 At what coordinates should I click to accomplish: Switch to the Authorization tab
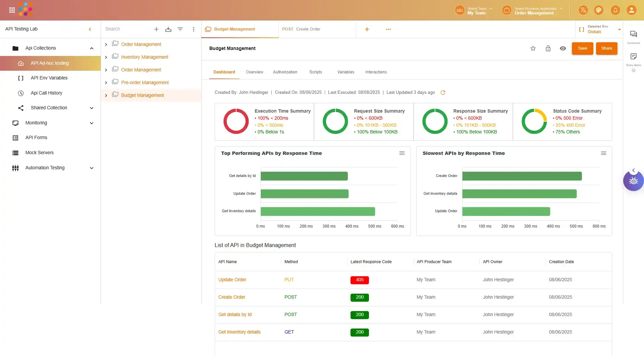(x=285, y=72)
